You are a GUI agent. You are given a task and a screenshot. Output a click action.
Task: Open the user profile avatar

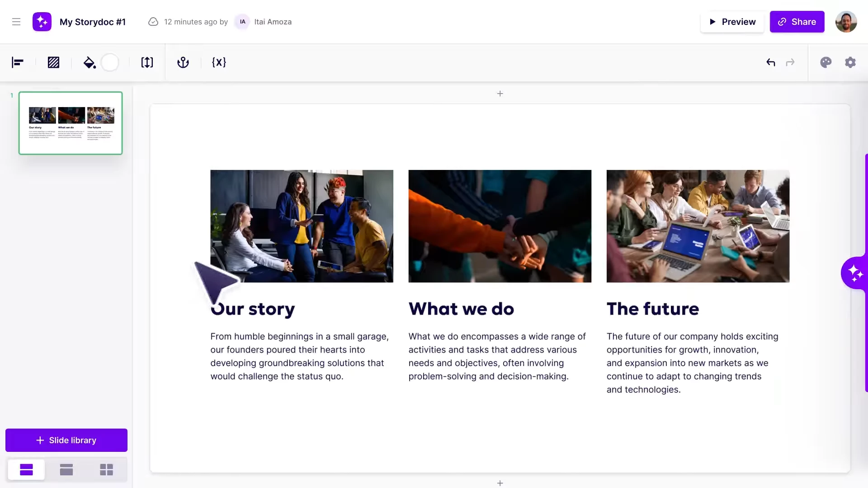click(x=846, y=22)
